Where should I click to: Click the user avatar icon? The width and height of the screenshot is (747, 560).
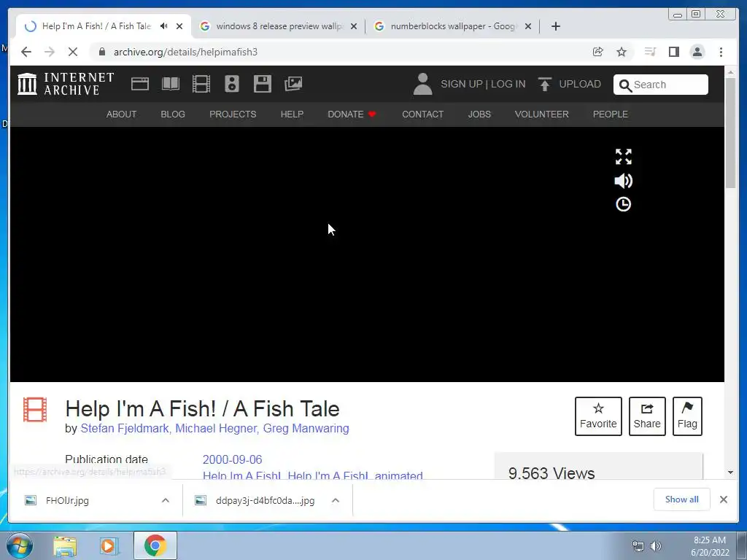point(422,84)
